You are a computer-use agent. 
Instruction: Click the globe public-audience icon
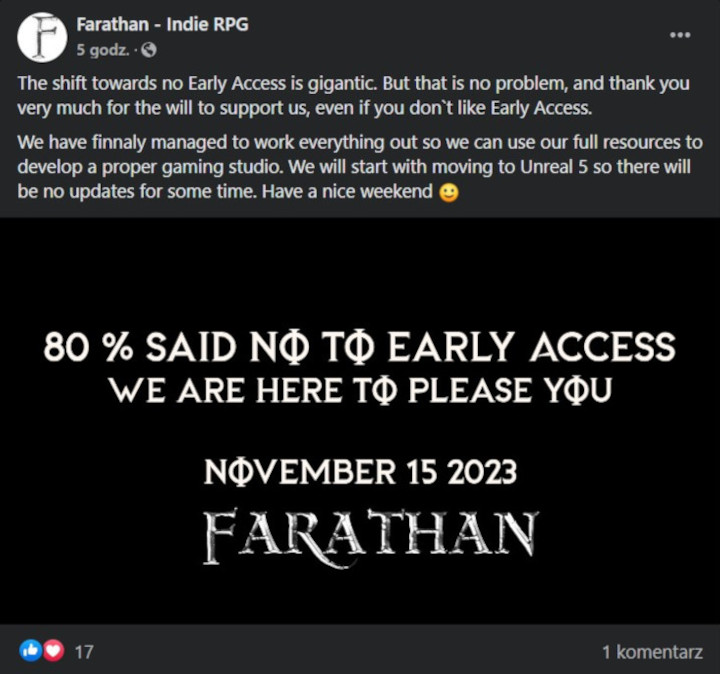pos(148,49)
